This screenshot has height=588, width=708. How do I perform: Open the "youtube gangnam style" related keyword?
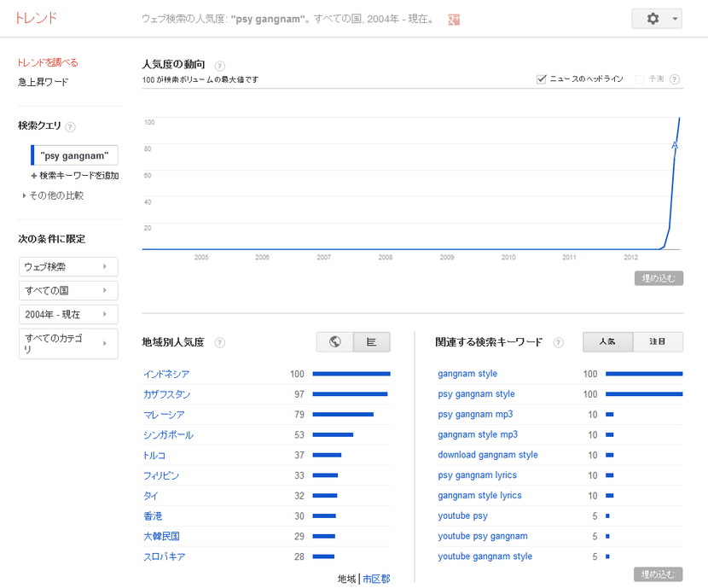pos(485,556)
